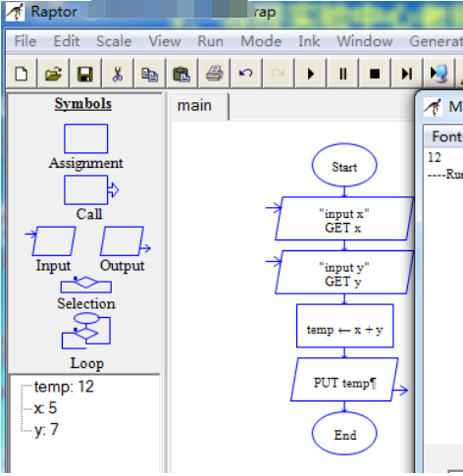Viewport: 463px width, 476px height.
Task: Click the Cut scissors icon
Action: (118, 74)
